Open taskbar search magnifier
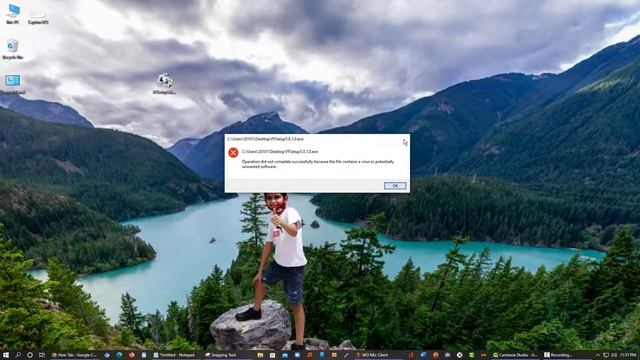 [18, 355]
